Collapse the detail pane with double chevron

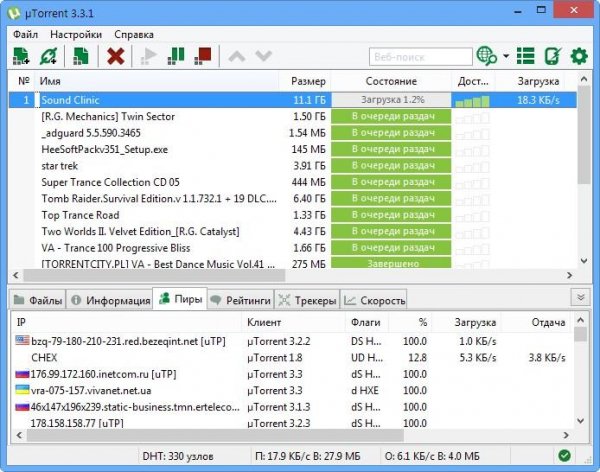click(x=580, y=297)
